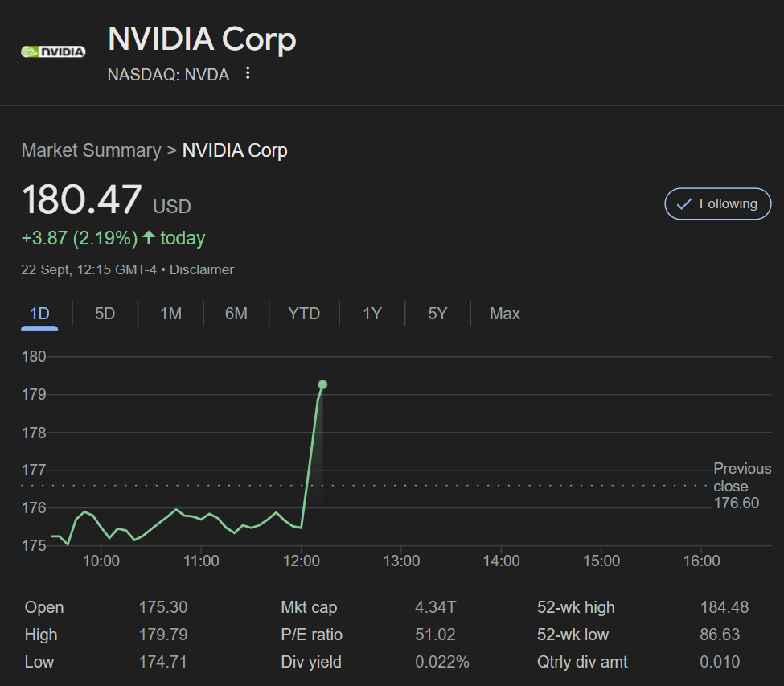Click the 16:00 time axis label
This screenshot has height=686, width=784.
(701, 561)
